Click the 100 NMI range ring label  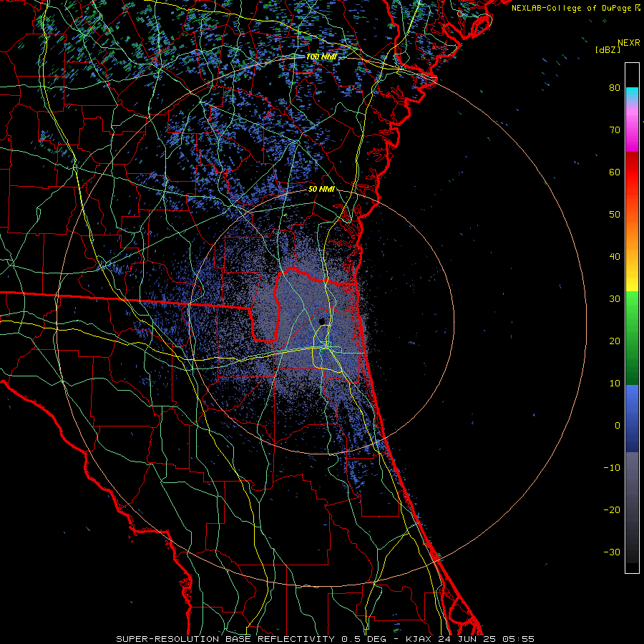321,57
